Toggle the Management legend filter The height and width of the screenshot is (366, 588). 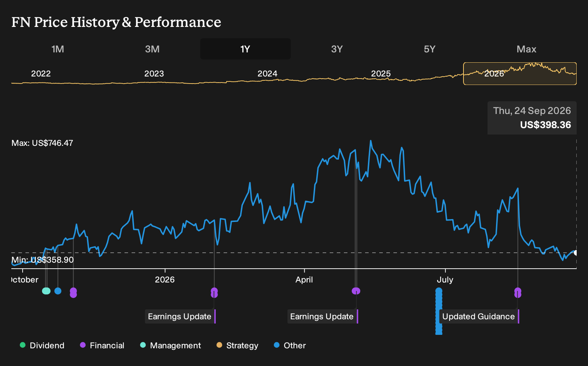pyautogui.click(x=171, y=345)
